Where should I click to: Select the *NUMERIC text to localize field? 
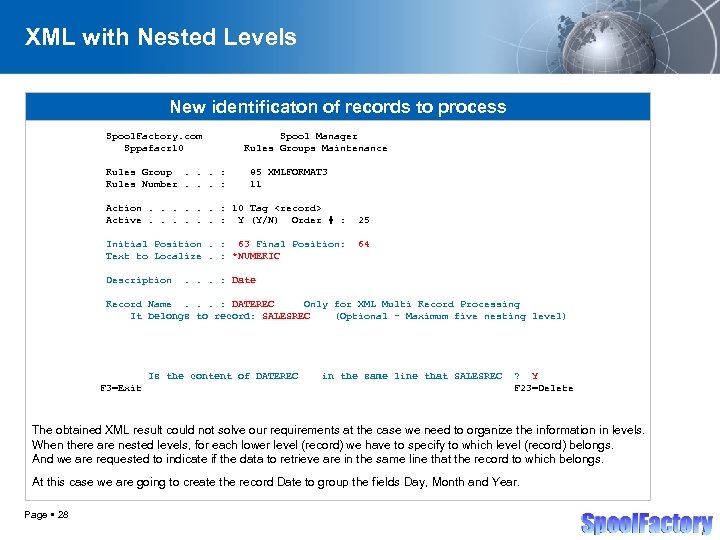tap(256, 256)
